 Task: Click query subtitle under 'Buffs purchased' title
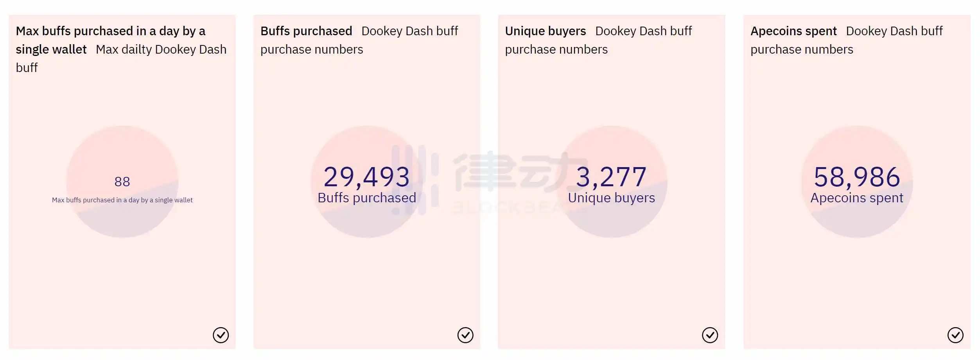click(x=359, y=40)
